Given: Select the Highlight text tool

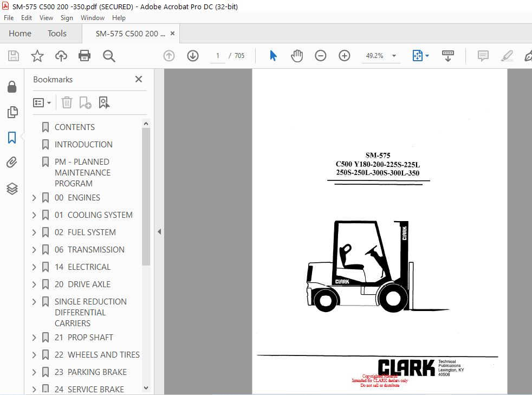Looking at the screenshot, I should pyautogui.click(x=507, y=56).
